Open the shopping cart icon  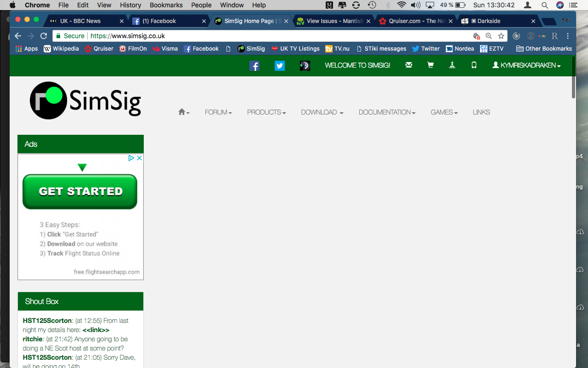pyautogui.click(x=430, y=65)
